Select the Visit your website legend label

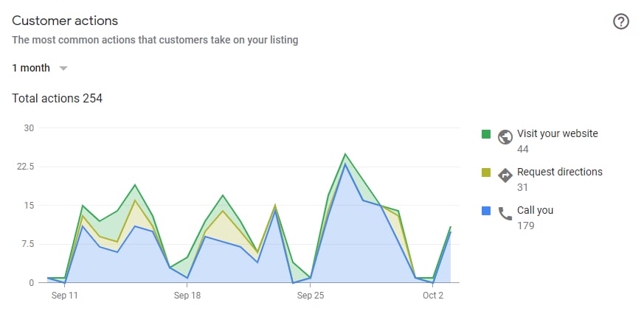click(x=557, y=134)
